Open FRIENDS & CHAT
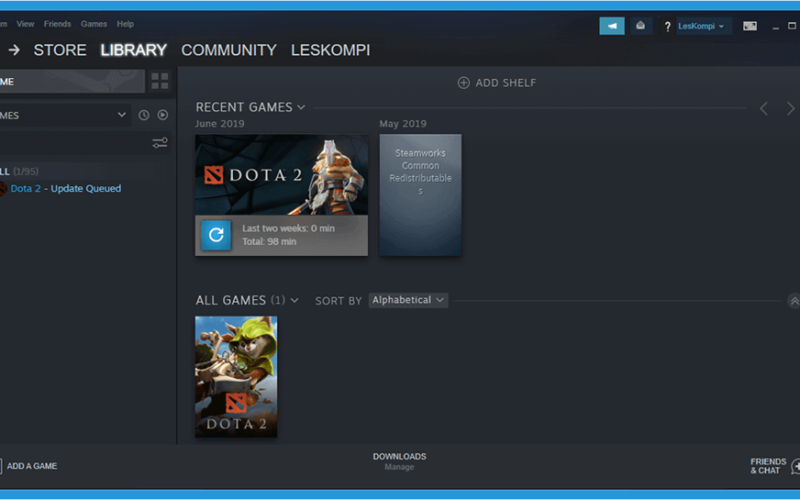This screenshot has width=800, height=500. click(774, 466)
